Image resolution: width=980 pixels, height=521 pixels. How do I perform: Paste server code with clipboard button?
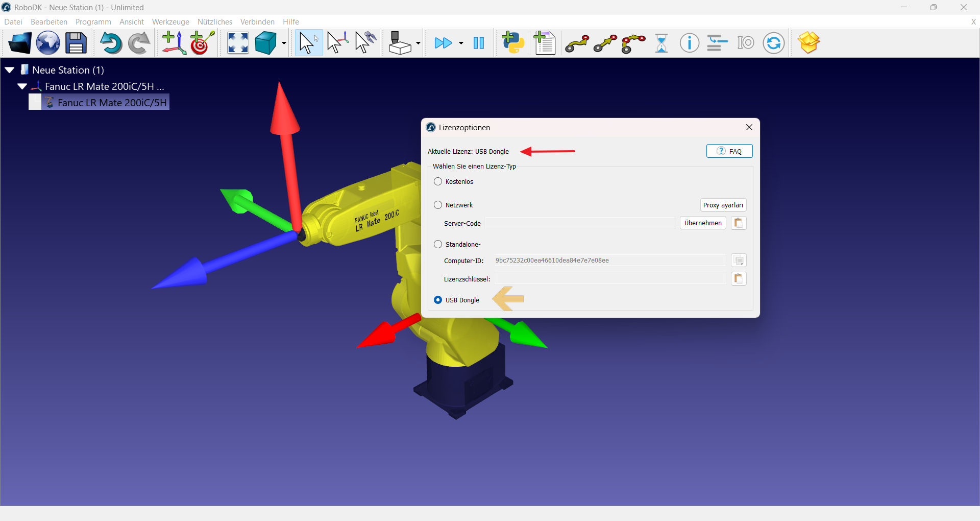739,223
